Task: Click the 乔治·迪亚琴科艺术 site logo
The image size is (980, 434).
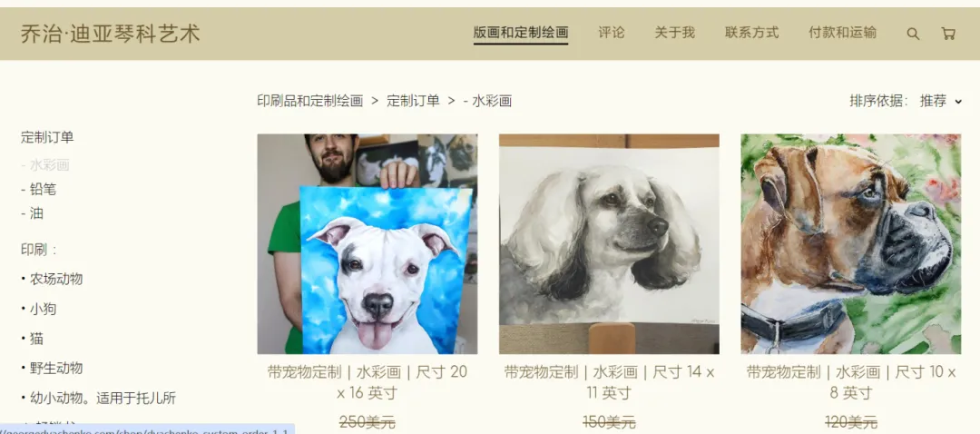Action: 110,34
